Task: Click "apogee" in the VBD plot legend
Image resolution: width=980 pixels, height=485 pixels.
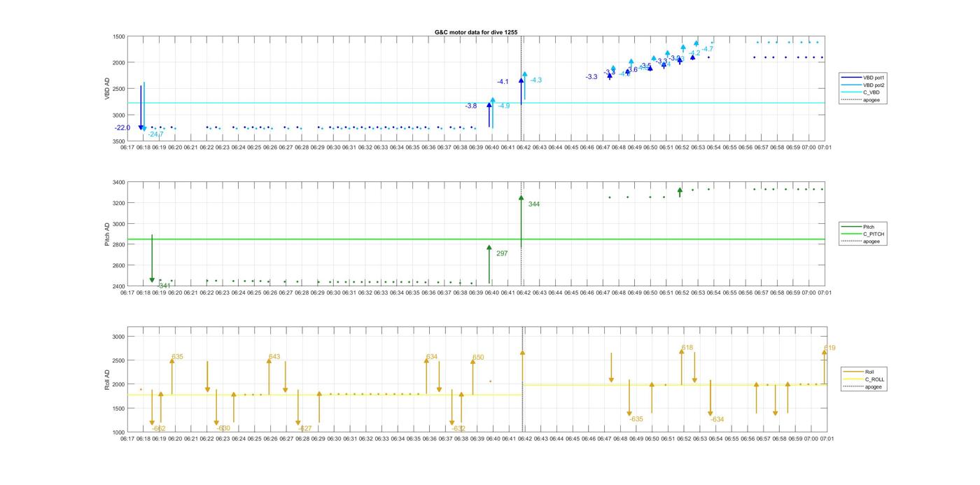Action: point(871,100)
